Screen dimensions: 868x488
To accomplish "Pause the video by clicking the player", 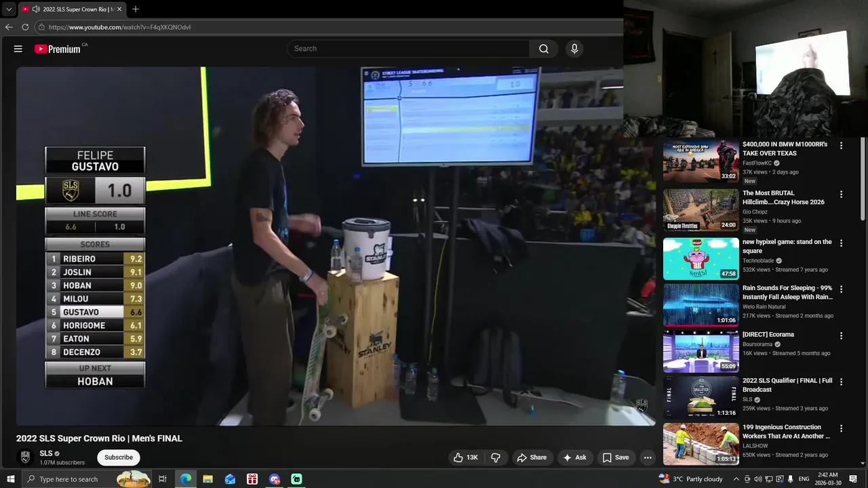I will (x=336, y=246).
